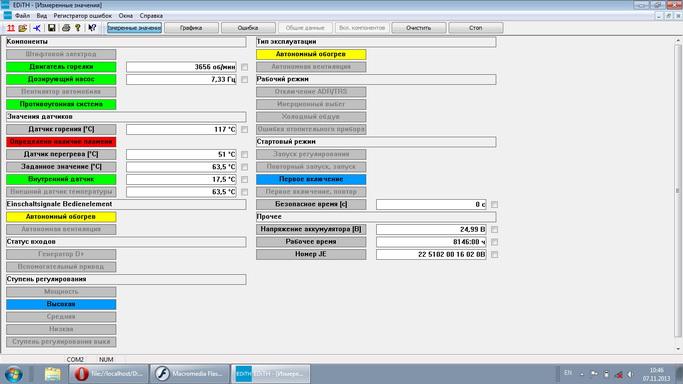This screenshot has width=683, height=384.
Task: Click the Стоп button
Action: tap(476, 28)
